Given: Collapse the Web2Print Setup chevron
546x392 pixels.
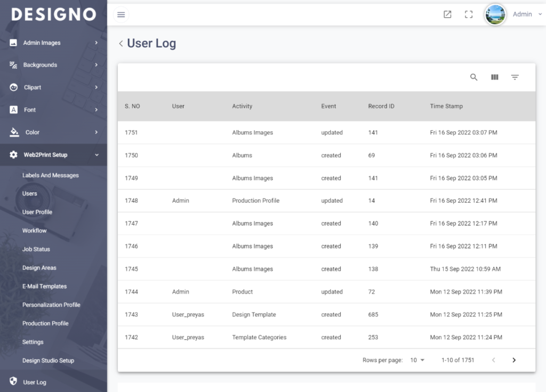Looking at the screenshot, I should [97, 155].
